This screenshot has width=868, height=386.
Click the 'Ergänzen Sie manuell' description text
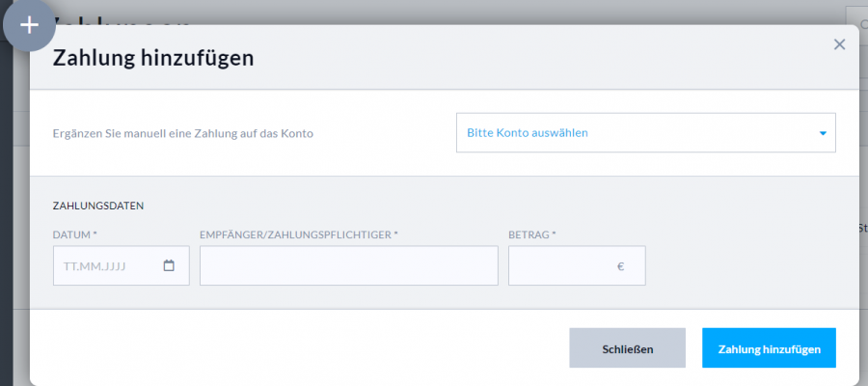click(x=183, y=133)
